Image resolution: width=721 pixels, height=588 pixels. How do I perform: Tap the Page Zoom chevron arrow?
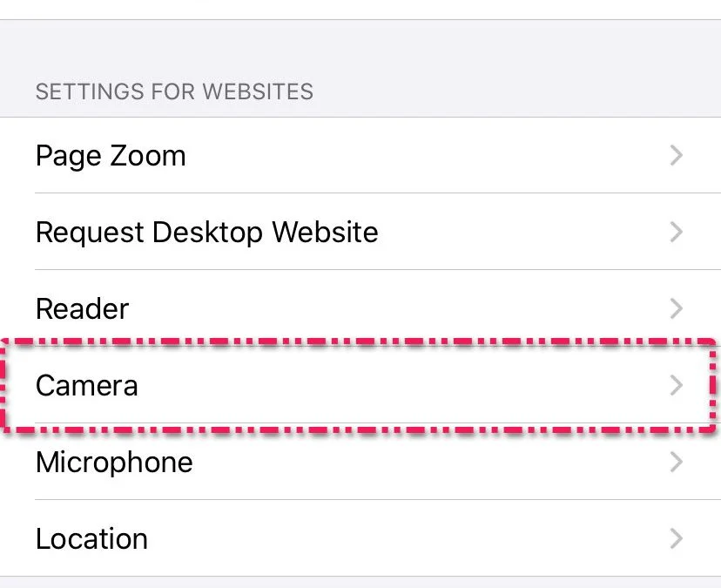tap(676, 156)
